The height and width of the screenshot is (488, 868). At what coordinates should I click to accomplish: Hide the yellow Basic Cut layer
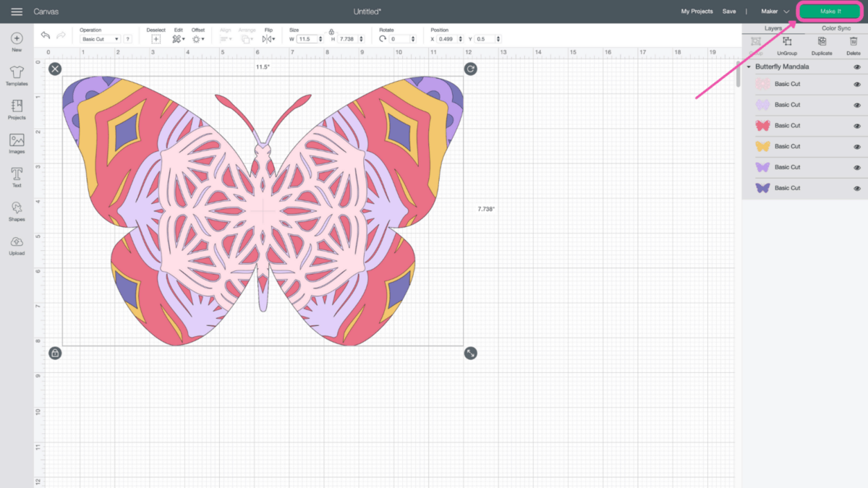pyautogui.click(x=857, y=147)
